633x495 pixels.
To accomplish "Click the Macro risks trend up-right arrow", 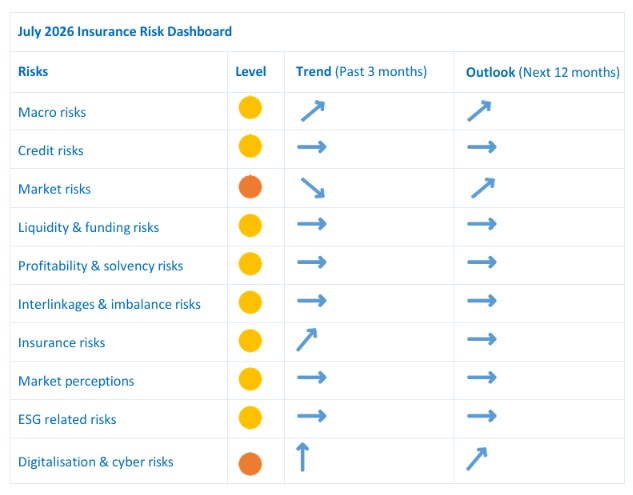I will tap(313, 111).
